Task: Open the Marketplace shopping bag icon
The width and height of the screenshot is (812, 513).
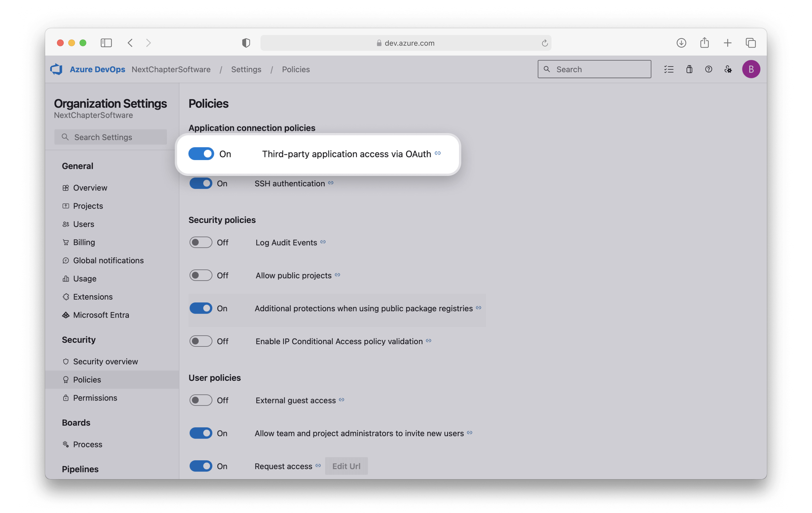Action: click(x=689, y=69)
